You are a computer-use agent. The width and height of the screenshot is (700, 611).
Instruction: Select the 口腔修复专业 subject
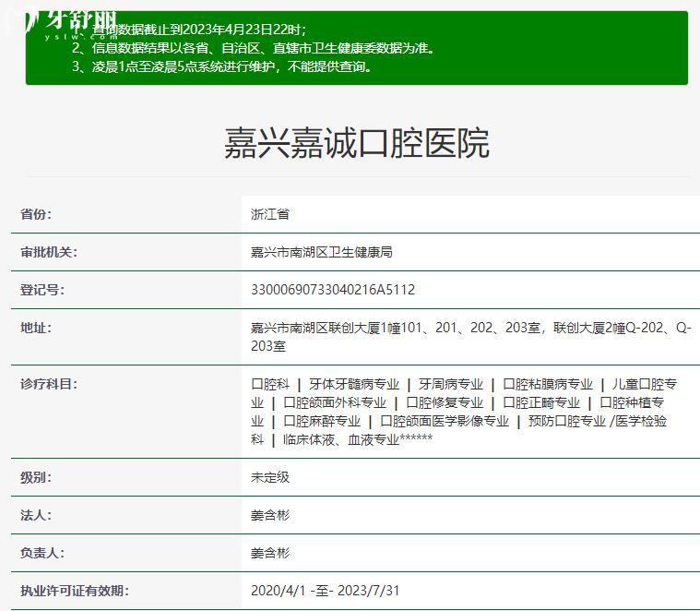445,402
